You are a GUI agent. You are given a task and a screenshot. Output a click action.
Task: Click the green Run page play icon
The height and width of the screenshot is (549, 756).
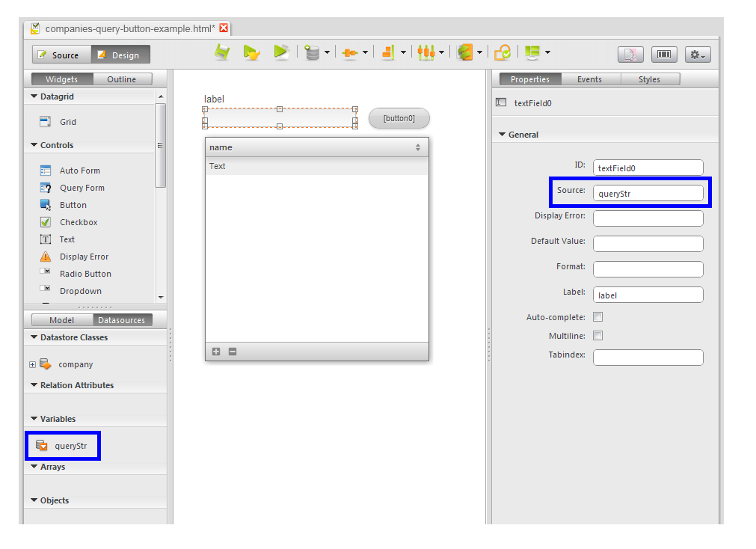(281, 52)
